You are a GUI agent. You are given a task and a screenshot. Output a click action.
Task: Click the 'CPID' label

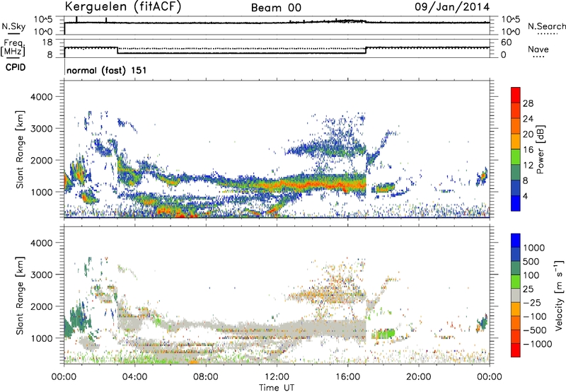click(16, 67)
